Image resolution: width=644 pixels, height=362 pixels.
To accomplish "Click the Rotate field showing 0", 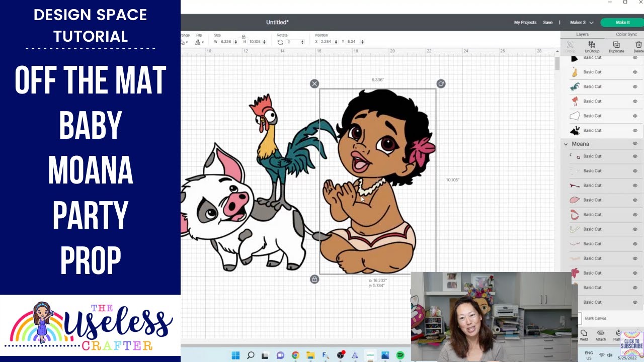I will (x=293, y=42).
